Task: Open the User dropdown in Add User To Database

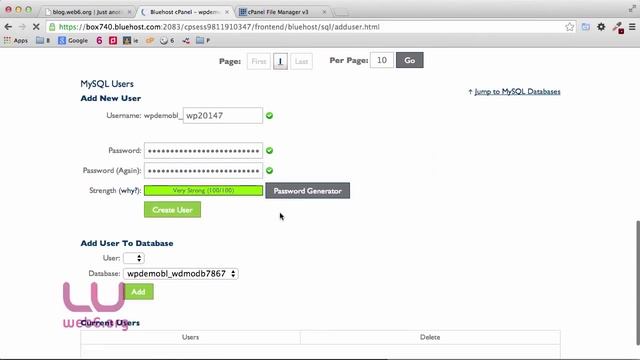Action: [x=134, y=258]
